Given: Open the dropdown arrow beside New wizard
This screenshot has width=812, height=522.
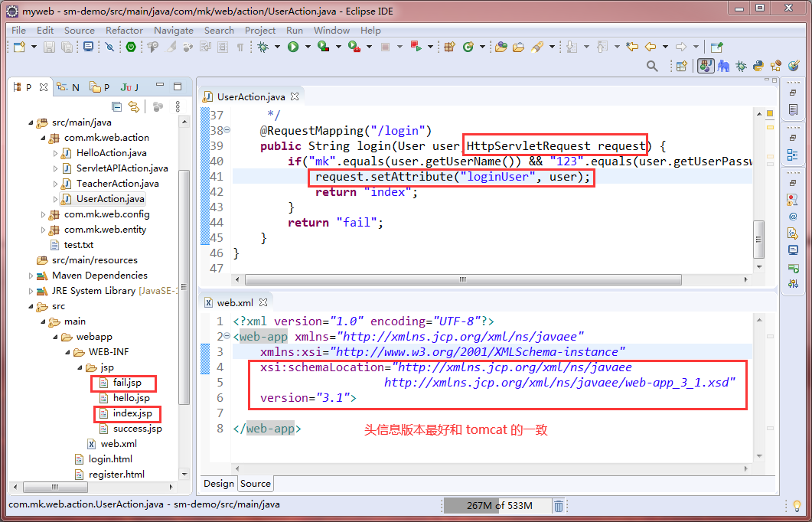Looking at the screenshot, I should tap(34, 47).
